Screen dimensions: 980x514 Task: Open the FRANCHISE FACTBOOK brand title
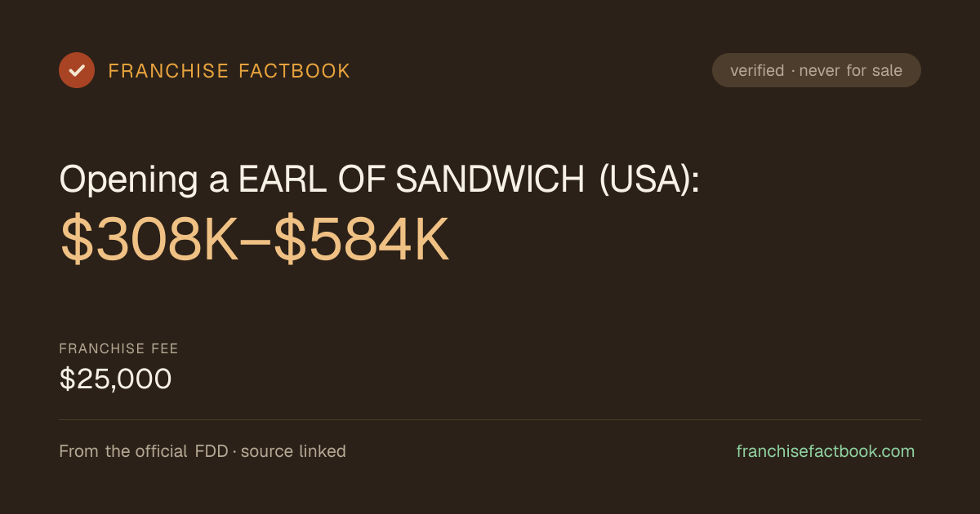tap(229, 71)
